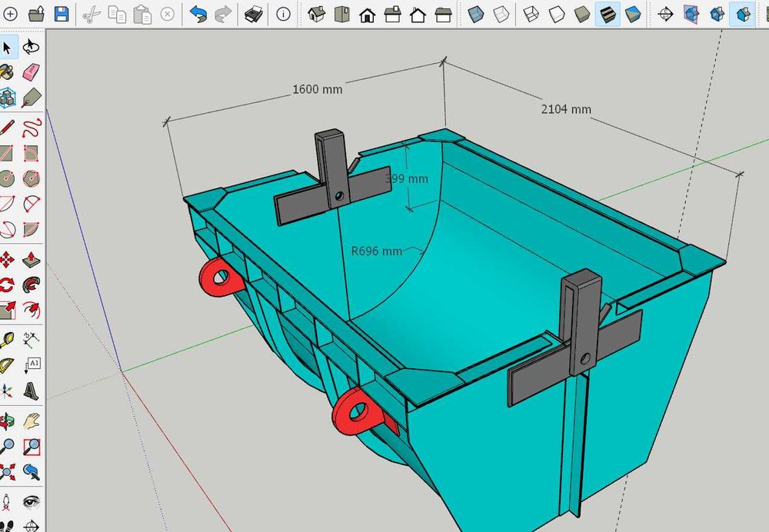Viewport: 769px width, 532px height.
Task: Toggle display of section cuts
Action: 717,14
